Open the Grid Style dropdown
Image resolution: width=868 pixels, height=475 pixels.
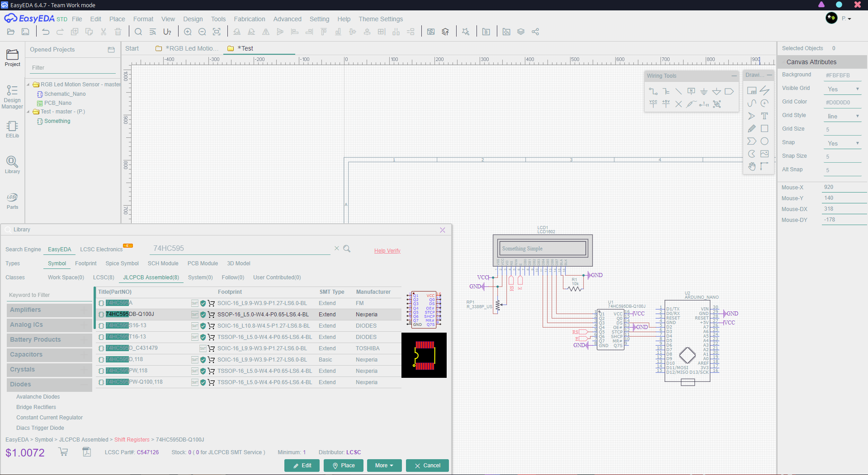(843, 116)
